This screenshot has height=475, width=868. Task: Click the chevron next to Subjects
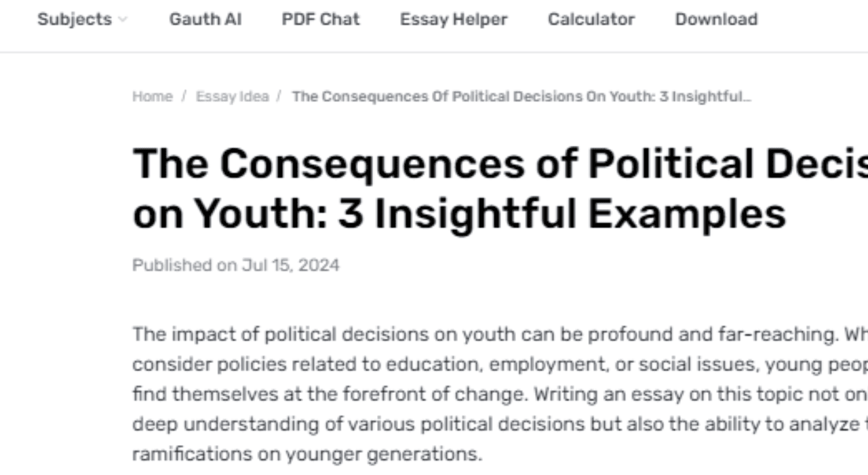pyautogui.click(x=122, y=20)
